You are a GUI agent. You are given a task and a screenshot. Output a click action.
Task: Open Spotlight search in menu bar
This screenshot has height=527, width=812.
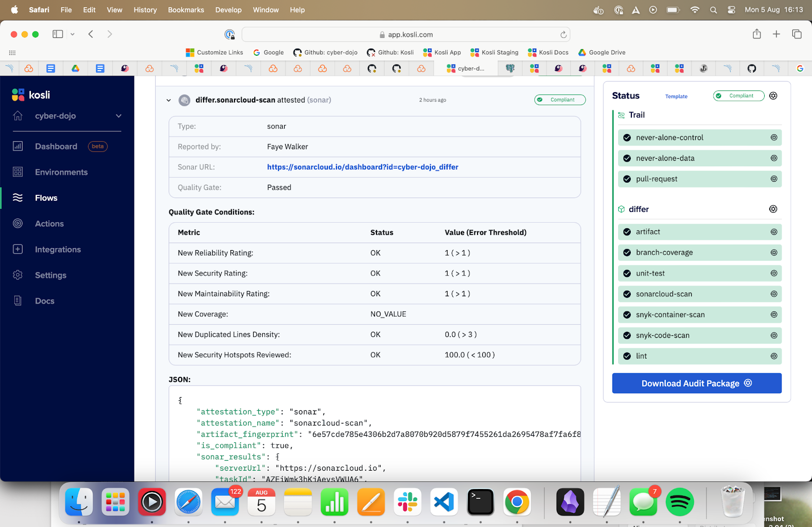pyautogui.click(x=714, y=10)
